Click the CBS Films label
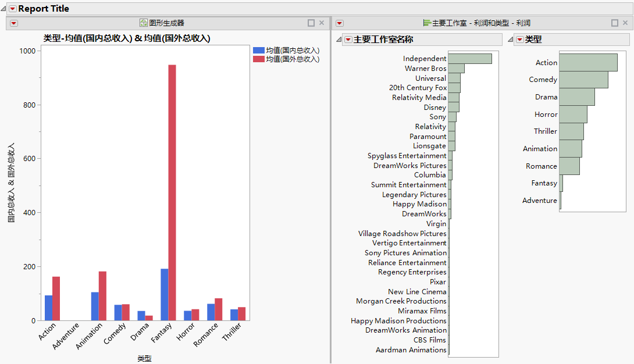 [x=429, y=340]
